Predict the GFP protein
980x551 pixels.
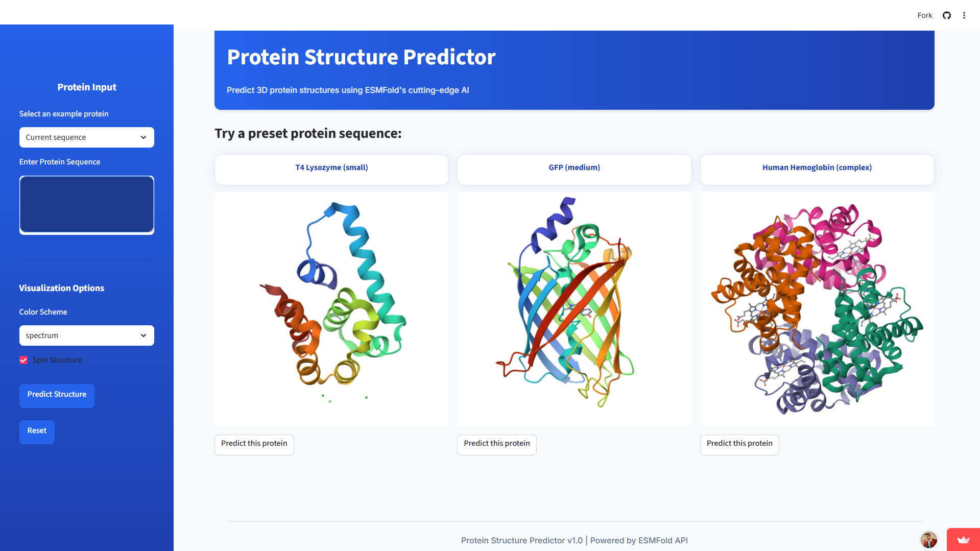point(496,445)
